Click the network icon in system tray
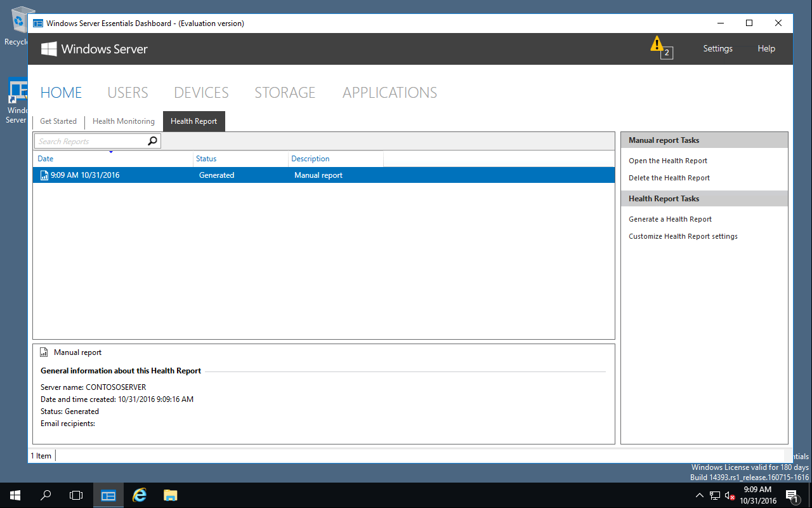The width and height of the screenshot is (812, 508). pos(715,495)
